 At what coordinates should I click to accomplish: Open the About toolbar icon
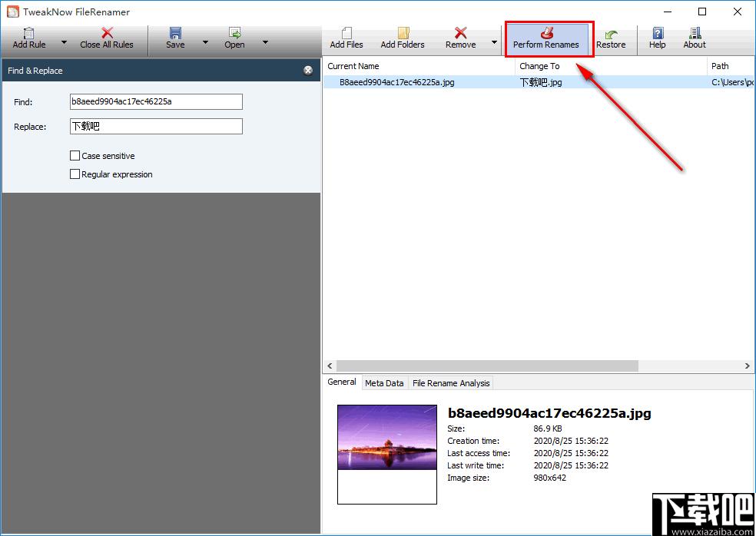tap(695, 33)
